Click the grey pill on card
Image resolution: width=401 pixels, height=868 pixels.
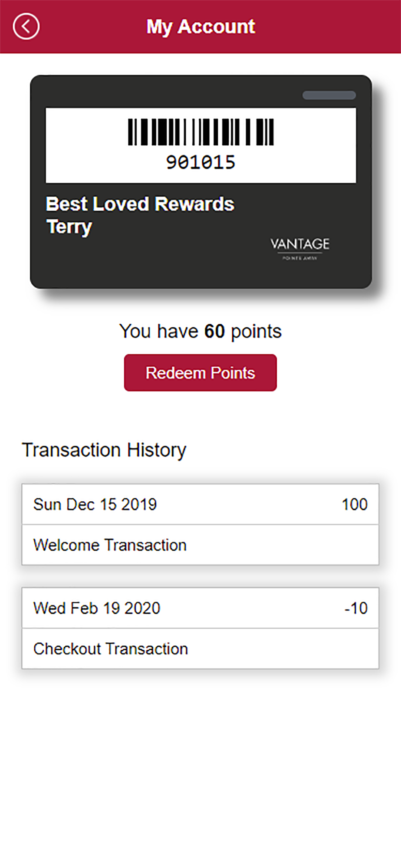[x=329, y=95]
